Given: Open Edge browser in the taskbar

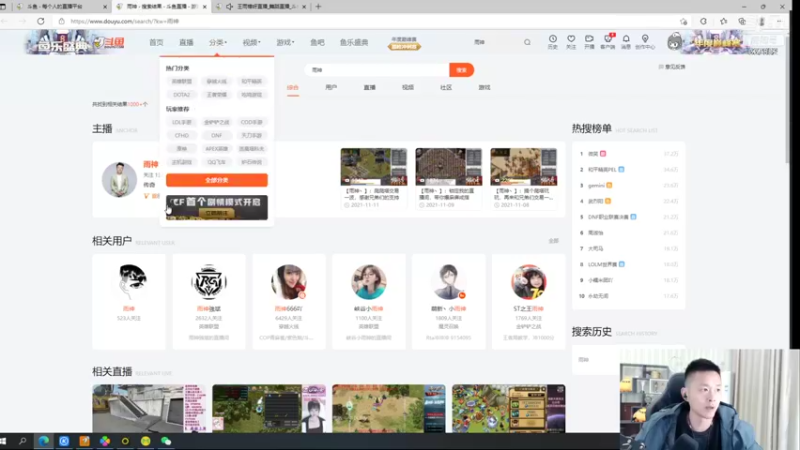Looking at the screenshot, I should [x=44, y=441].
